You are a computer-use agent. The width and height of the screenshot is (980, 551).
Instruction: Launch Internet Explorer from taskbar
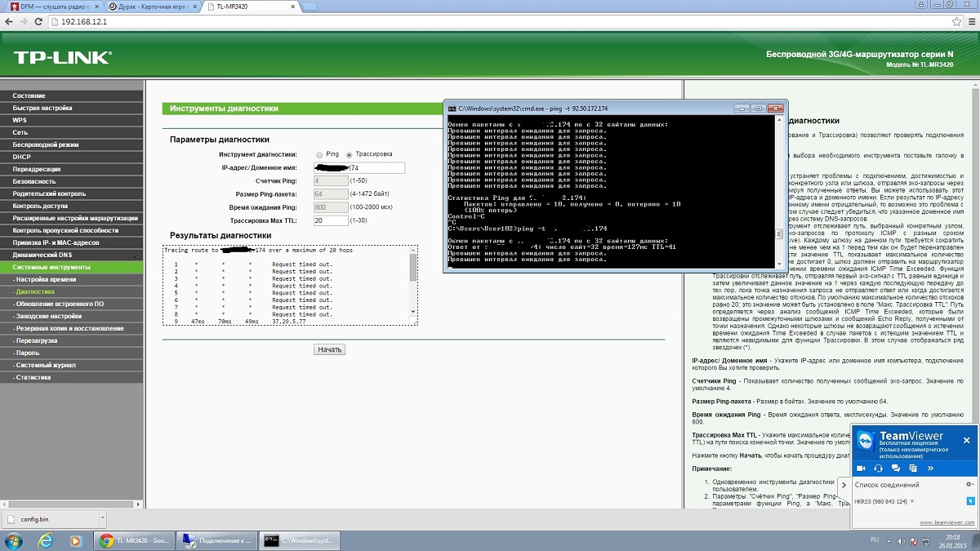tap(46, 540)
